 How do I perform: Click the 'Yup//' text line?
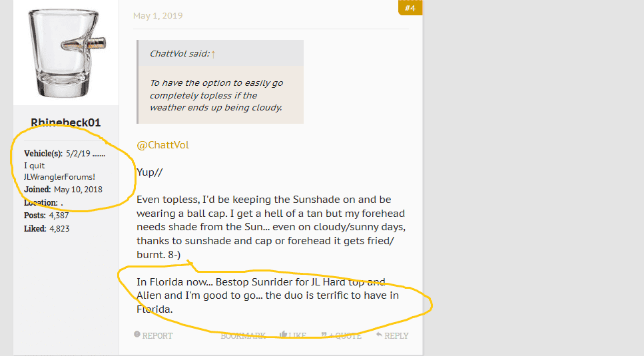[149, 172]
